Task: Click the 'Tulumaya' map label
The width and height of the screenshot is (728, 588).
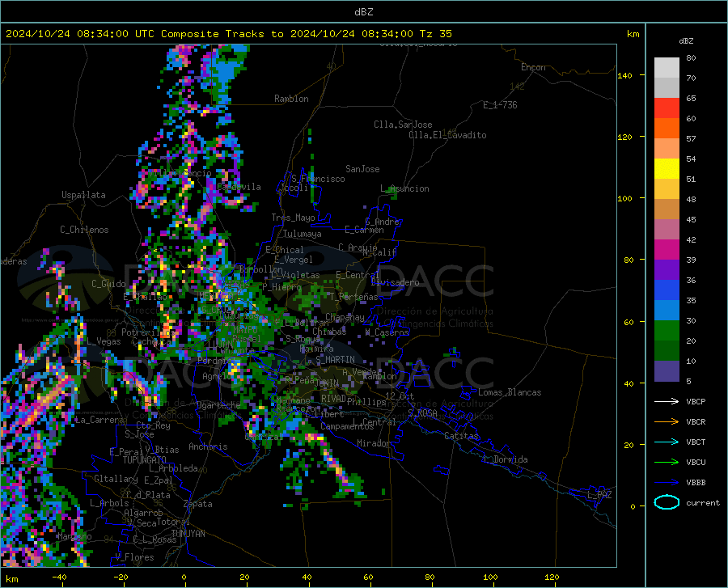Action: pyautogui.click(x=302, y=234)
